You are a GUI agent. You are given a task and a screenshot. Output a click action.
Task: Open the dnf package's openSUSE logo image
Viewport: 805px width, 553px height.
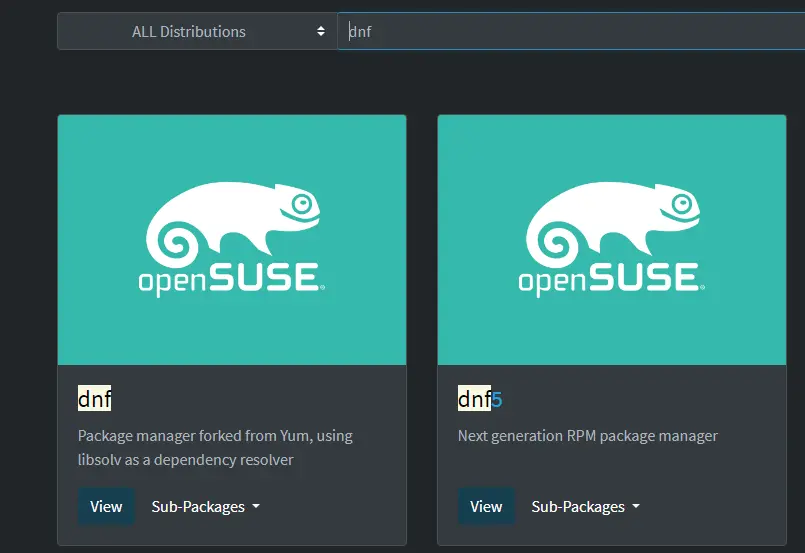click(x=232, y=240)
